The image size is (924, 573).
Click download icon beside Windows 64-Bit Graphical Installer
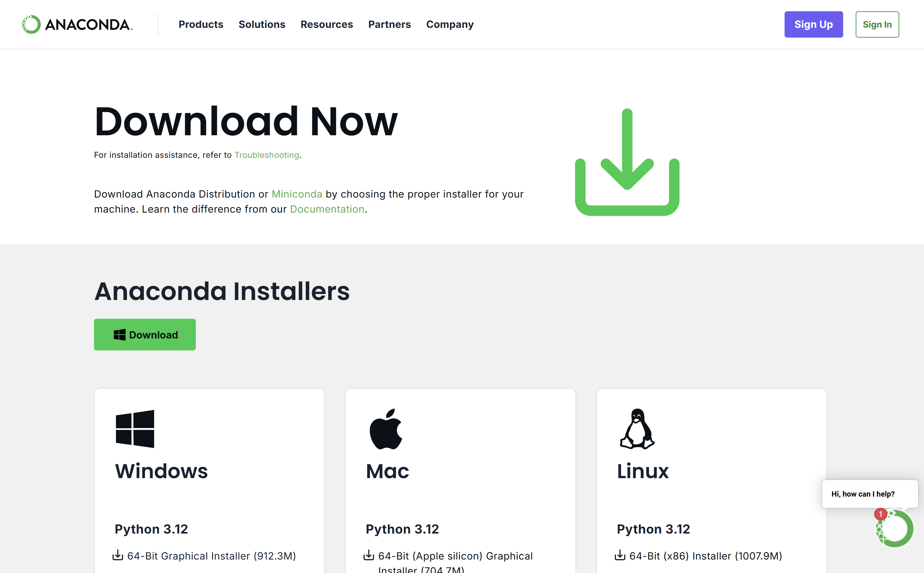(118, 555)
